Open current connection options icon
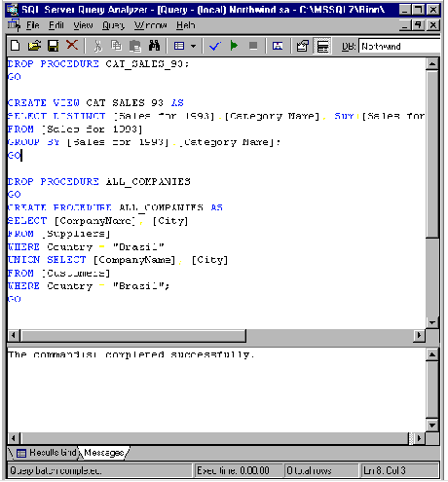Screen dimensions: 448x482 click(303, 46)
